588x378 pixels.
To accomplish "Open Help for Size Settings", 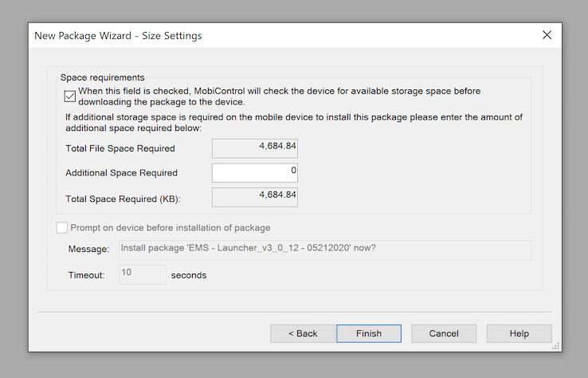I will click(x=519, y=333).
